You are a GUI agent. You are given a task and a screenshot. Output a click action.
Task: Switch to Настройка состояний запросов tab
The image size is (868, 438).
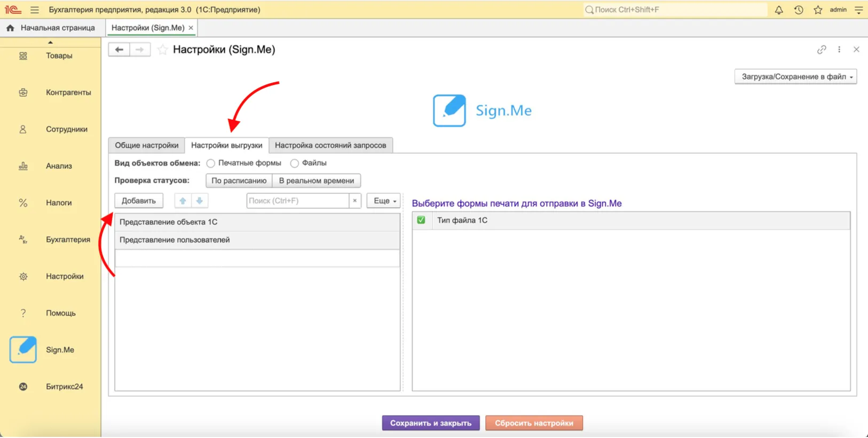(330, 145)
